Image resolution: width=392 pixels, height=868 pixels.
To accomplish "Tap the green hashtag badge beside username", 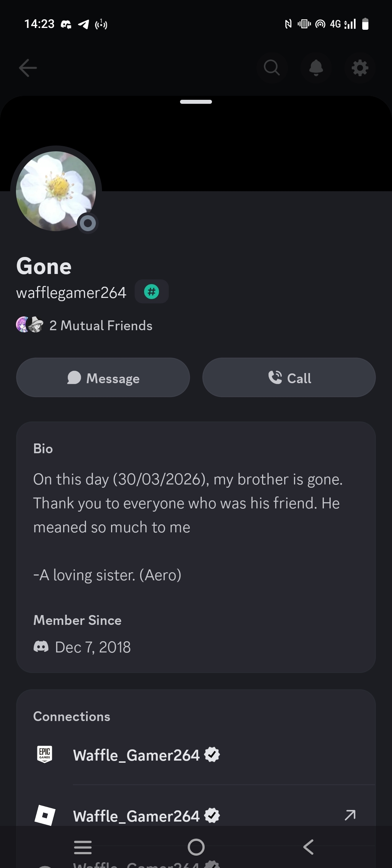I will 151,292.
